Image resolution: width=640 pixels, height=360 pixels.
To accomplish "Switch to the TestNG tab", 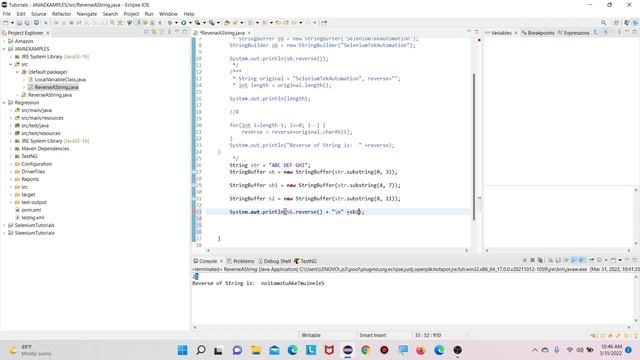I will 305,261.
